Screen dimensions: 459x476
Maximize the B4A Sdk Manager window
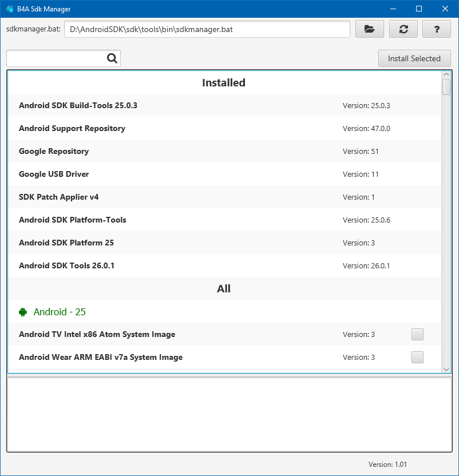point(419,9)
